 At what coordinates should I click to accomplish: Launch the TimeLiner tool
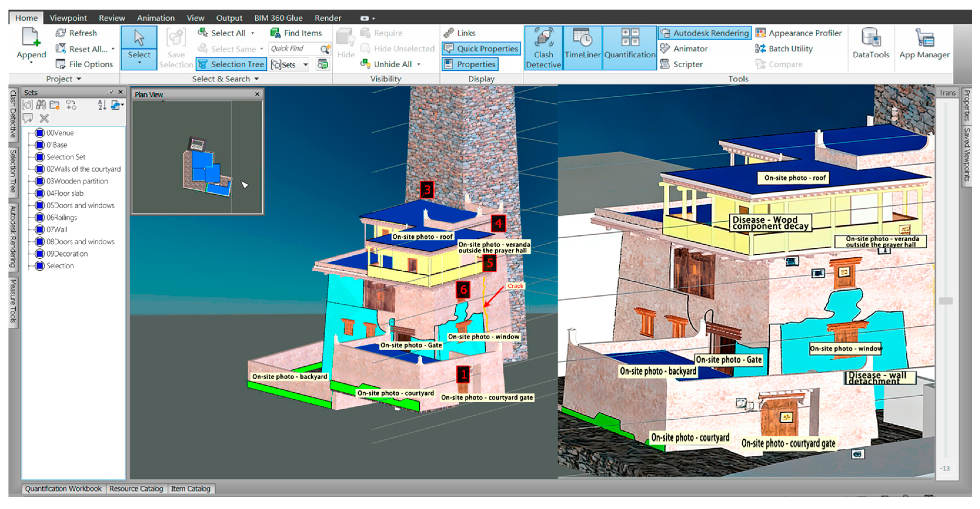tap(582, 48)
